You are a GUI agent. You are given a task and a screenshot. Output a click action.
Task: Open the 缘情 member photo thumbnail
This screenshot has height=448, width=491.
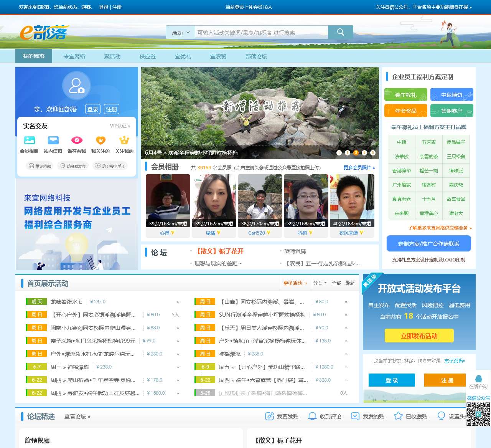click(x=214, y=201)
